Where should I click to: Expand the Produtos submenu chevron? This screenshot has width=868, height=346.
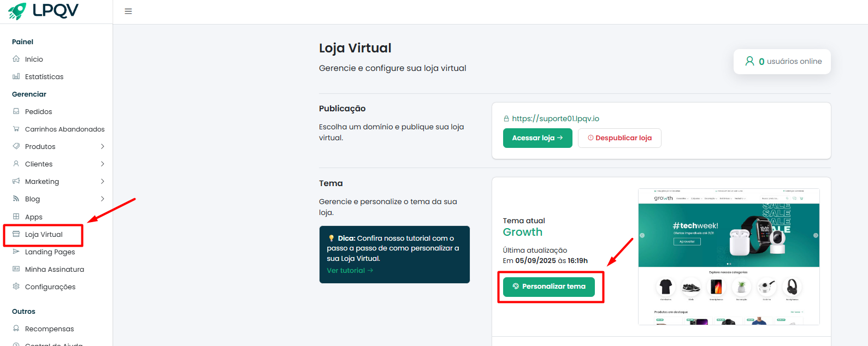coord(103,146)
